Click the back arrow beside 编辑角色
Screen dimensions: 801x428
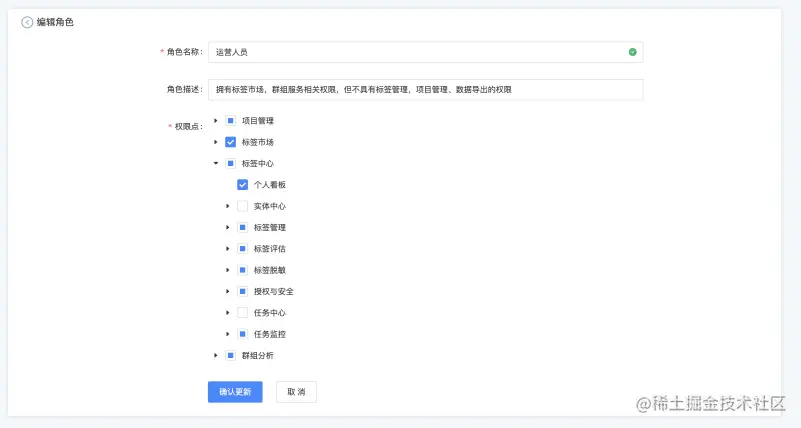27,22
